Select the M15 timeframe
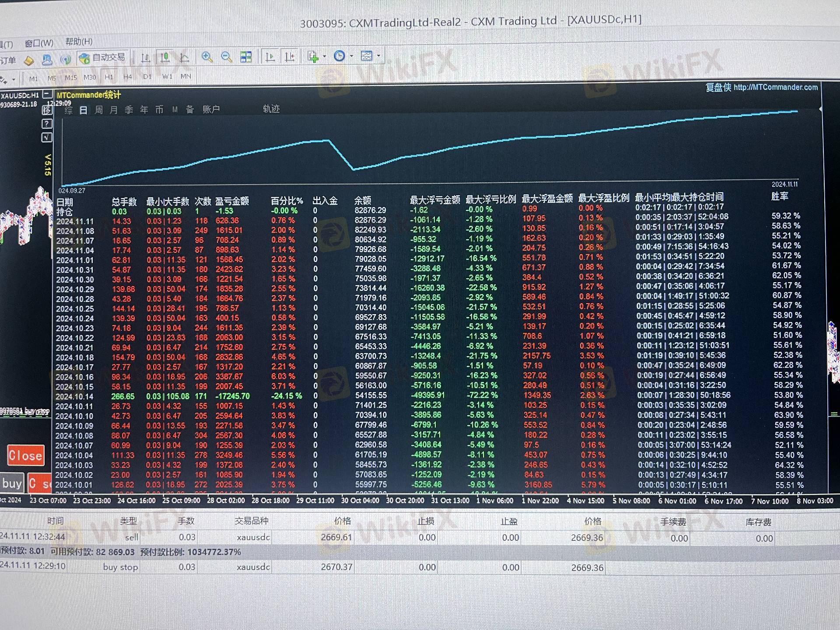 point(71,77)
